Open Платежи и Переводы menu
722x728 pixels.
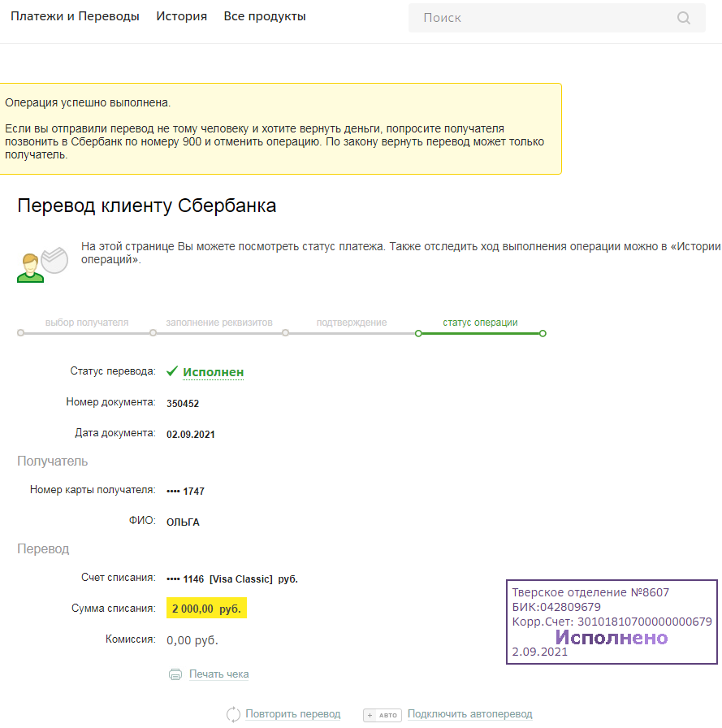pyautogui.click(x=75, y=16)
